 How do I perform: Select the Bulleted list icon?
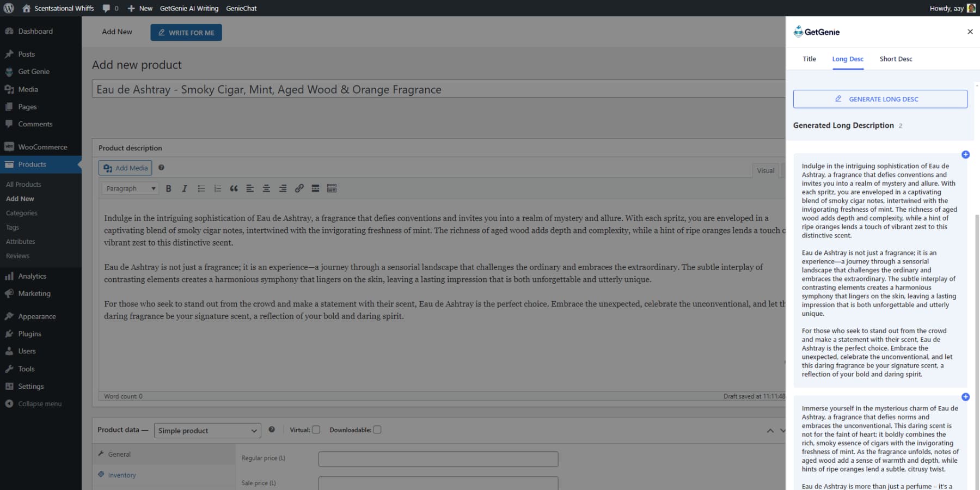point(201,188)
